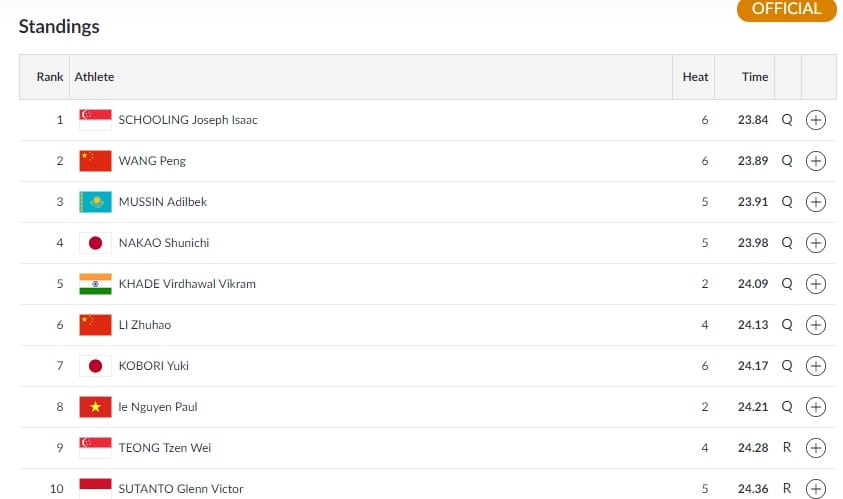Select athlete name WANG Peng
Screen dimensions: 843x499
[152, 161]
